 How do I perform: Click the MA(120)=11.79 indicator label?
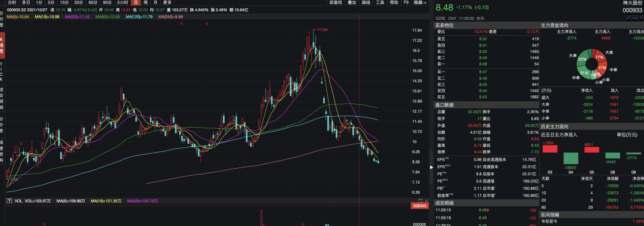140,17
